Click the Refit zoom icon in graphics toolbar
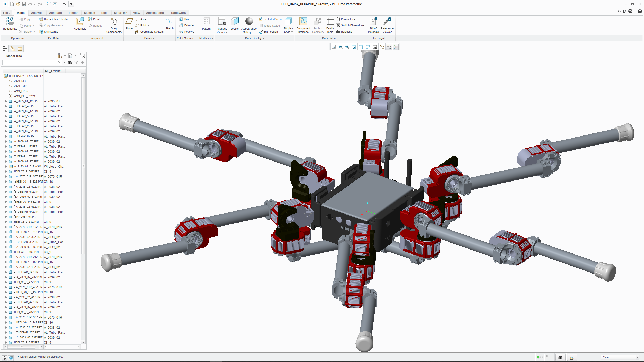Image resolution: width=644 pixels, height=362 pixels. tap(334, 47)
